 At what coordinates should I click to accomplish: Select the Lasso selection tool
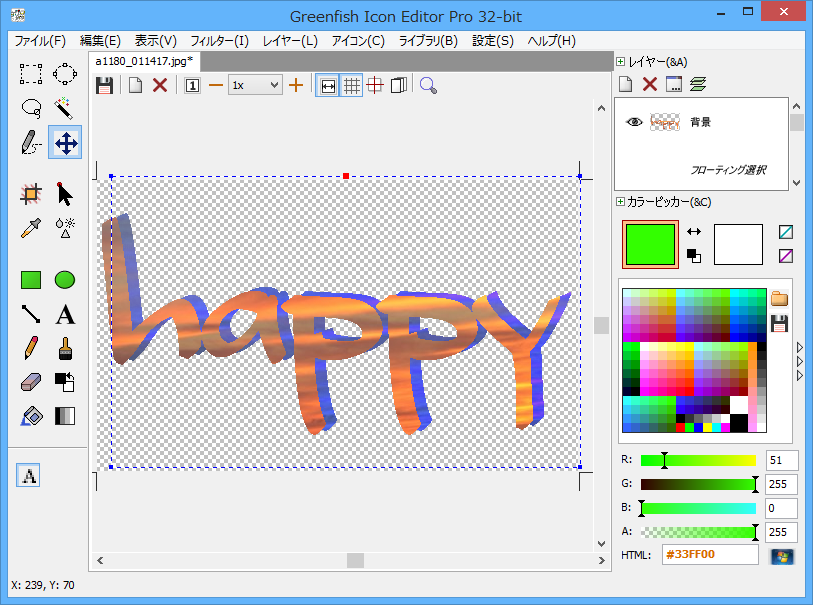point(31,107)
